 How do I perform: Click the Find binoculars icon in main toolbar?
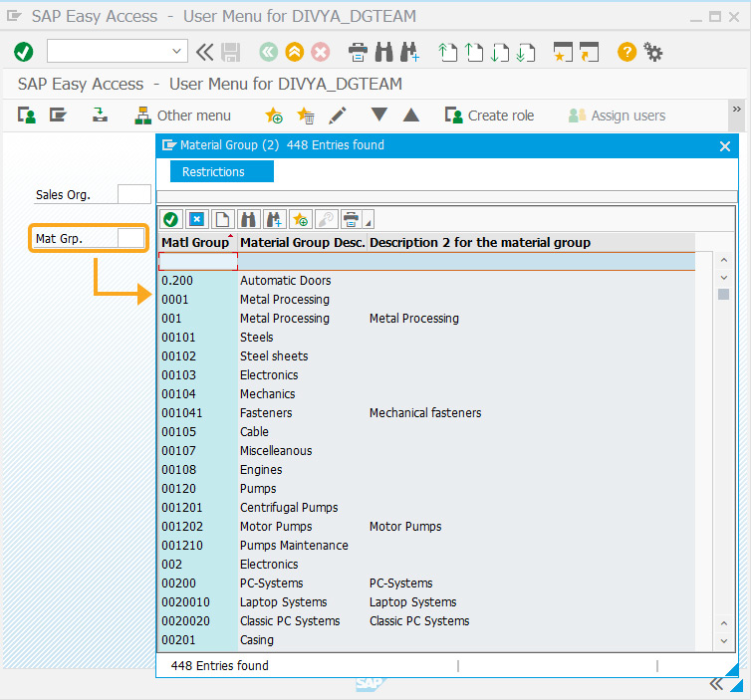[383, 52]
